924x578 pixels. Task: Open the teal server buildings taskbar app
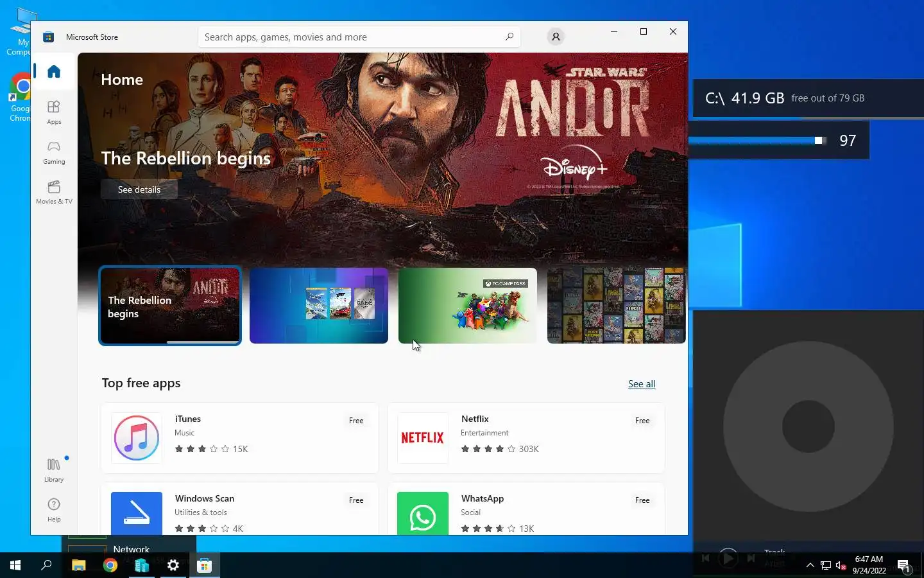point(142,565)
